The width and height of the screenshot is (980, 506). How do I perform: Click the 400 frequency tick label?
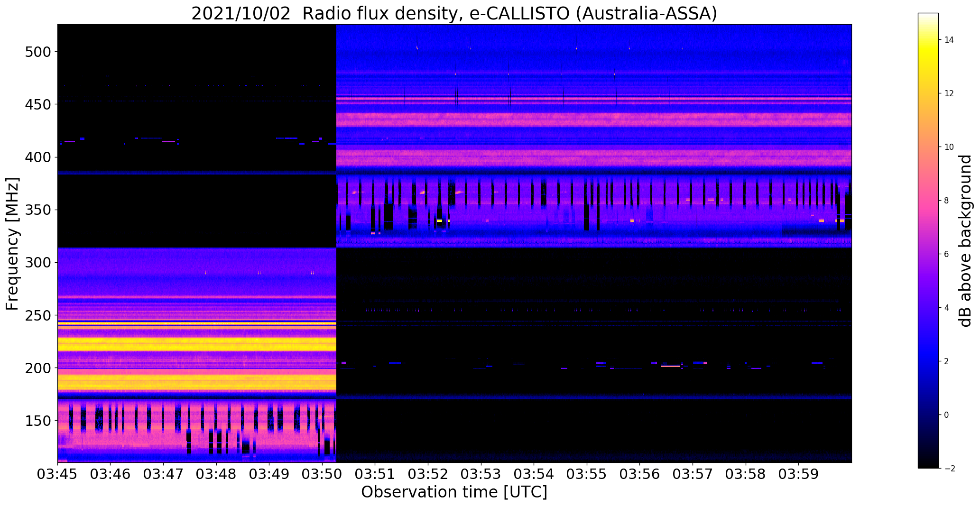click(38, 157)
